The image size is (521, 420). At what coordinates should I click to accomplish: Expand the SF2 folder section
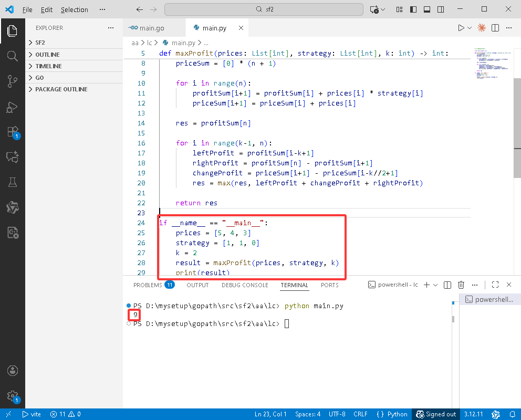click(x=74, y=43)
